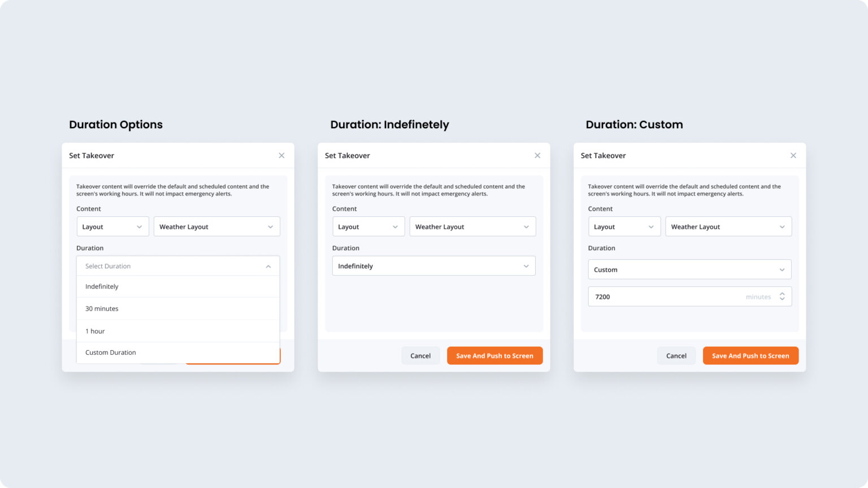Close the Duration: Custom Set Takeover dialog
Viewport: 868px width, 488px height.
tap(793, 155)
